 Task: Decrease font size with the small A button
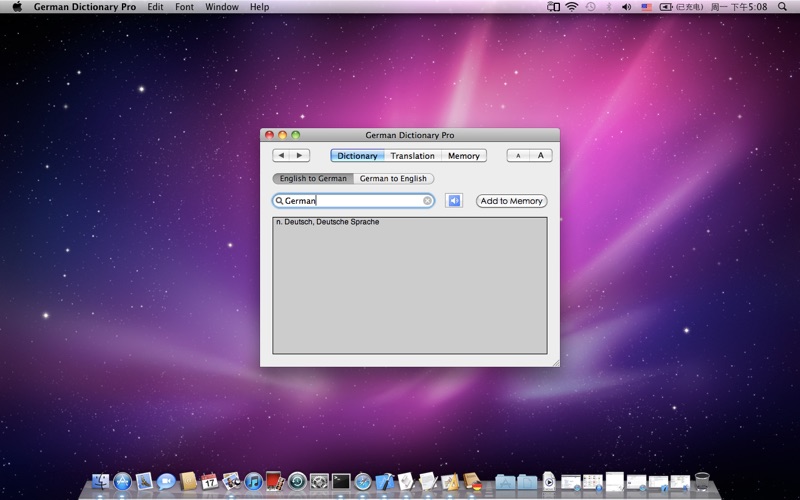518,156
